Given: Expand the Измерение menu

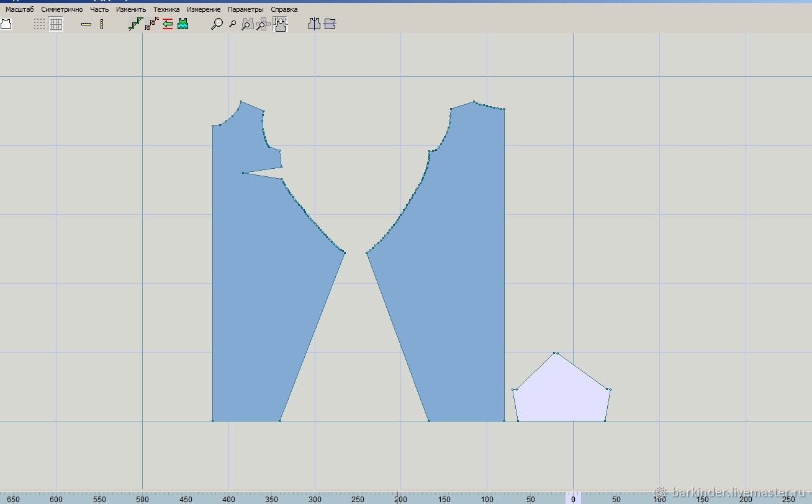Looking at the screenshot, I should [204, 9].
